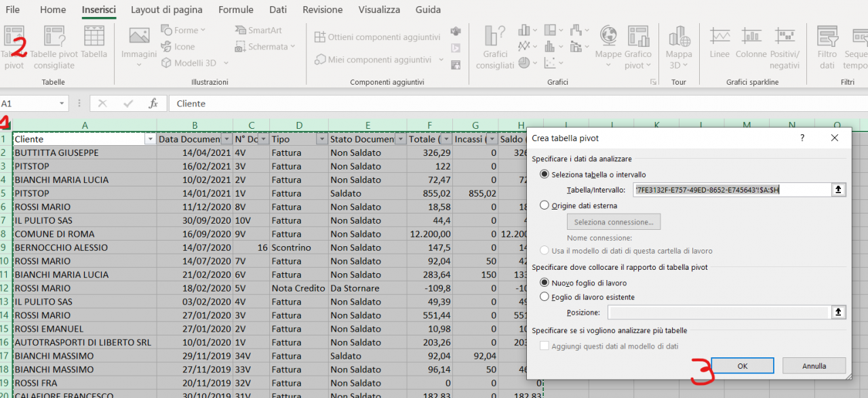Screen dimensions: 868x398
Task: Open the scatter chart insert dropdown
Action: [x=553, y=63]
